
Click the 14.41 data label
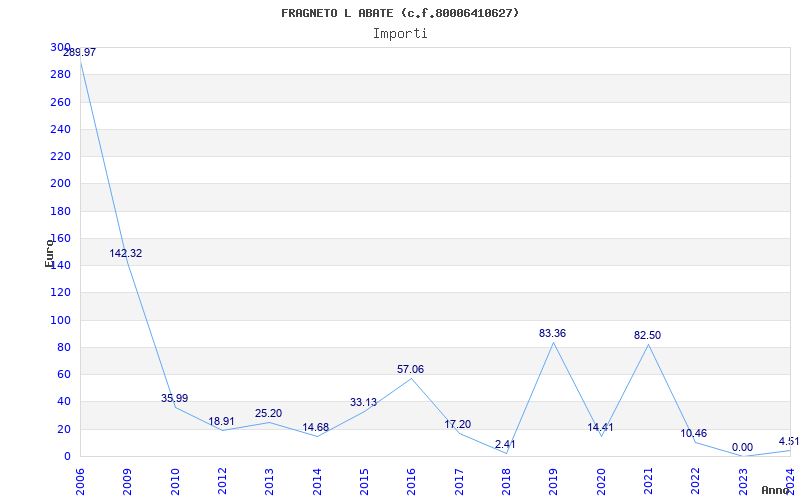[600, 428]
